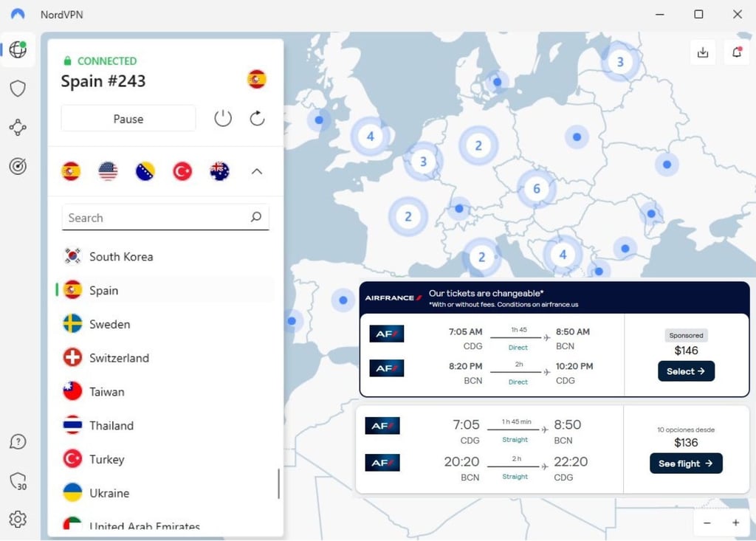This screenshot has width=756, height=541.
Task: Zoom out the map with minus button
Action: [x=707, y=523]
